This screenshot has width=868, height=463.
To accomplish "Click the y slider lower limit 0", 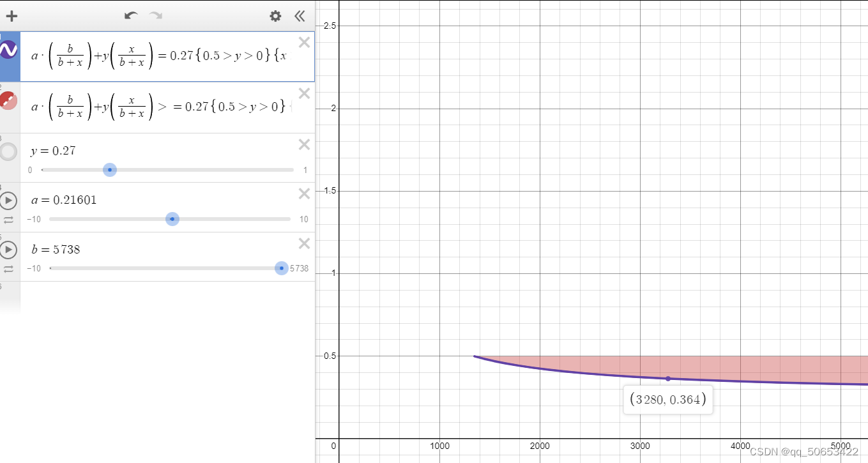I will point(30,171).
